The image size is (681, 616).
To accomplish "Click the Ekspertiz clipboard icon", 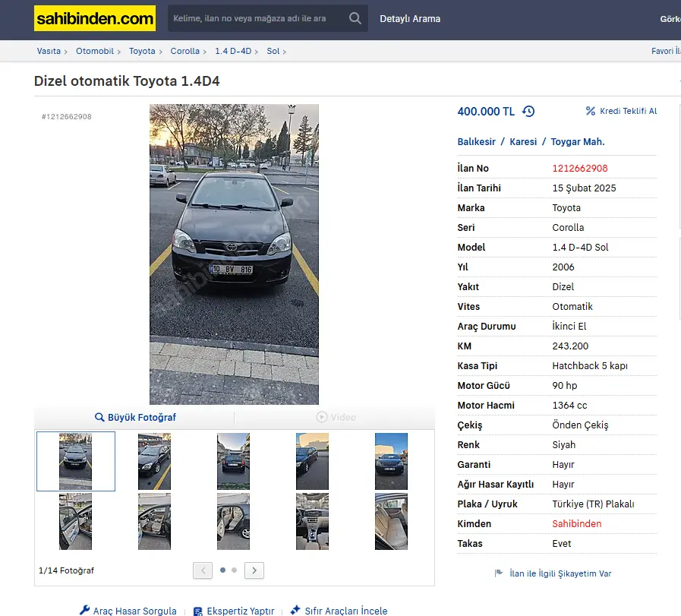I will [198, 611].
